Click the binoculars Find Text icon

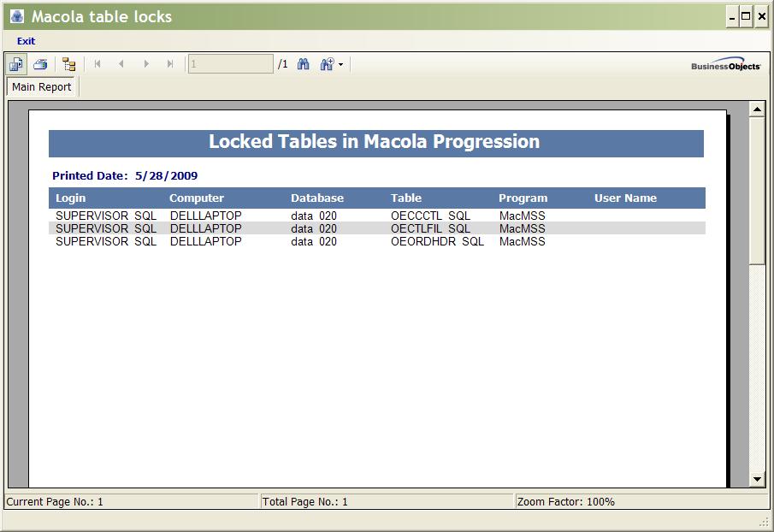pos(303,63)
